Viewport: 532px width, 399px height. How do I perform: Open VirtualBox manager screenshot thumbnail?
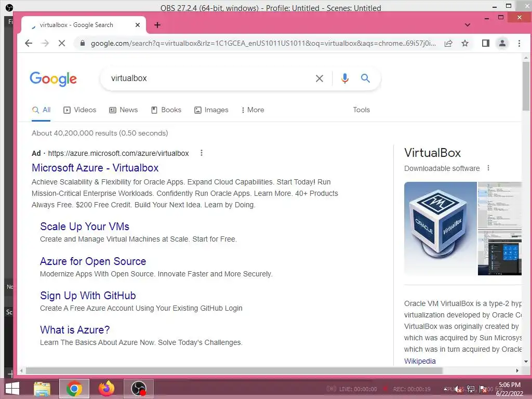click(499, 205)
